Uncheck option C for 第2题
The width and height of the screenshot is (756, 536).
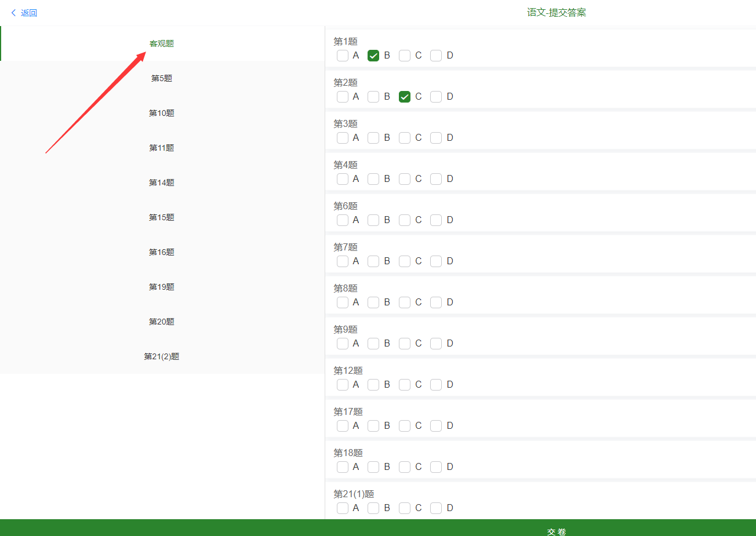(x=405, y=97)
